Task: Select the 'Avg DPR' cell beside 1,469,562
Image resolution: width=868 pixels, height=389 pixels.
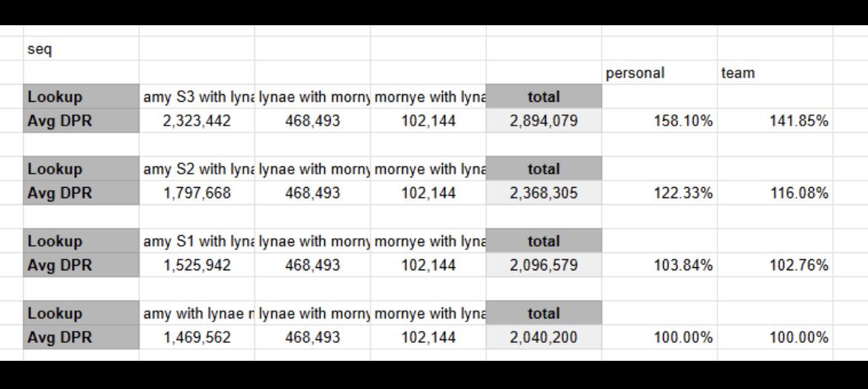Action: [81, 337]
